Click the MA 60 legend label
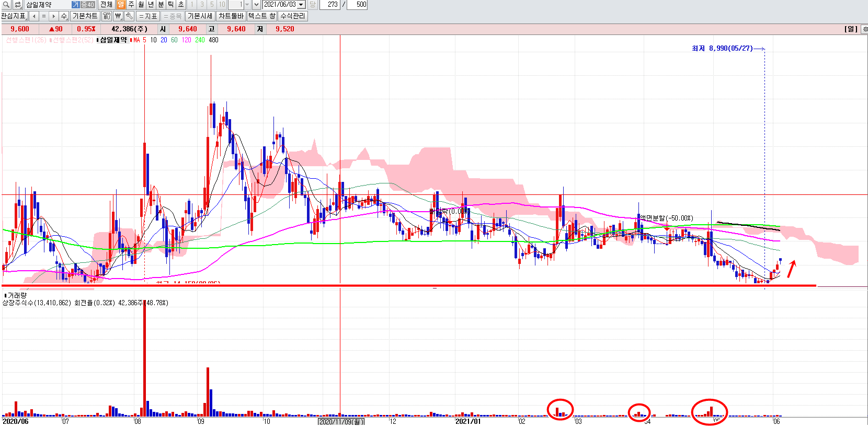Viewport: 868px width, 427px height. tap(174, 40)
